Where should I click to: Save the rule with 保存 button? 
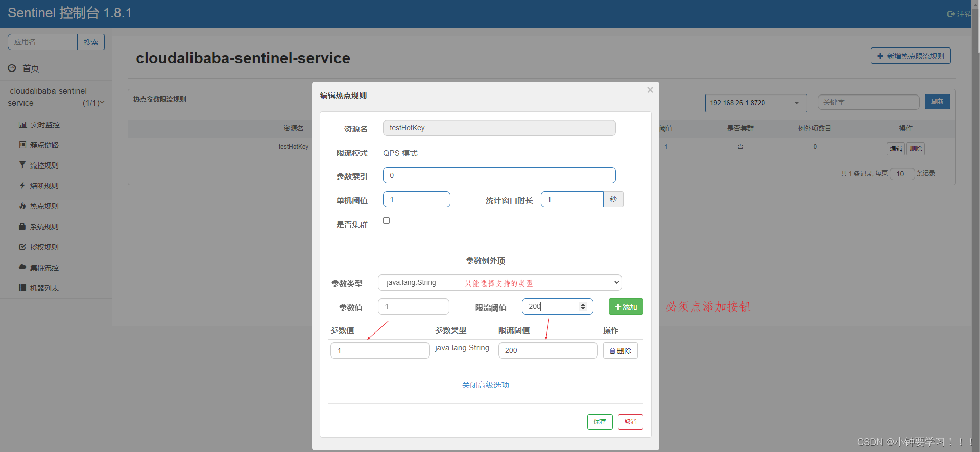(x=600, y=422)
